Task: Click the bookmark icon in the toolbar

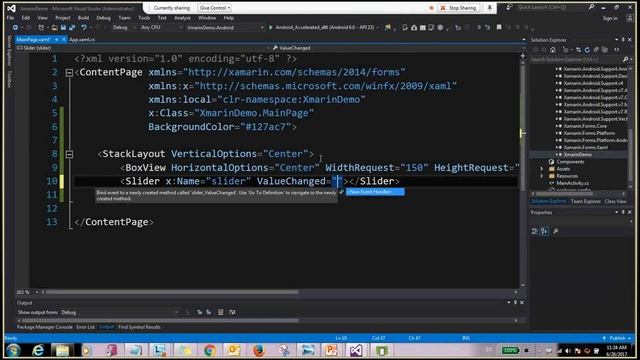Action: coord(499,27)
